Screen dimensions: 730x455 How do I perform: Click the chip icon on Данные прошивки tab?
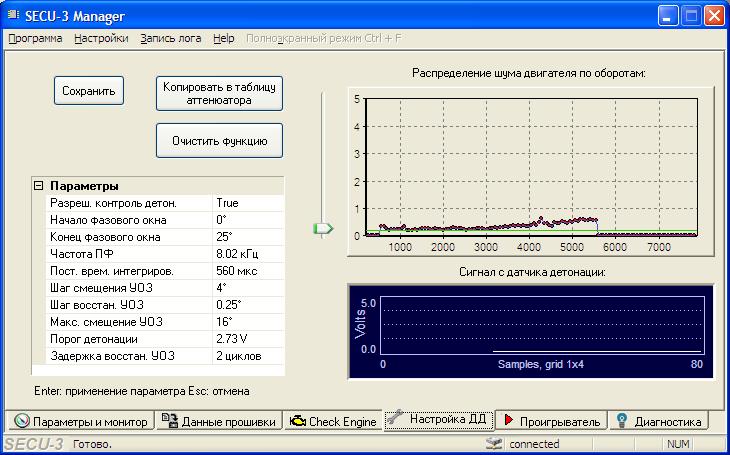click(x=170, y=421)
